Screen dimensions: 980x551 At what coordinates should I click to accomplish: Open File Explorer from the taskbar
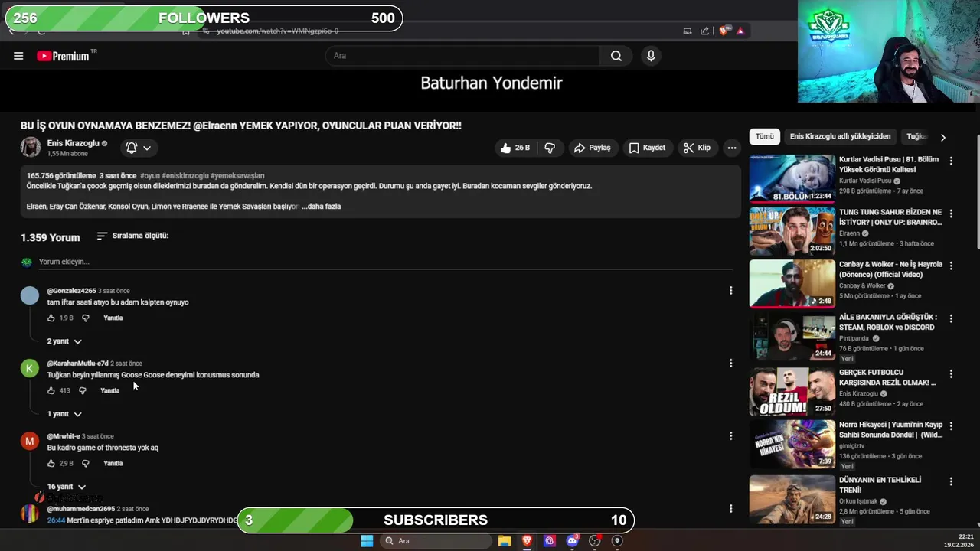[505, 541]
